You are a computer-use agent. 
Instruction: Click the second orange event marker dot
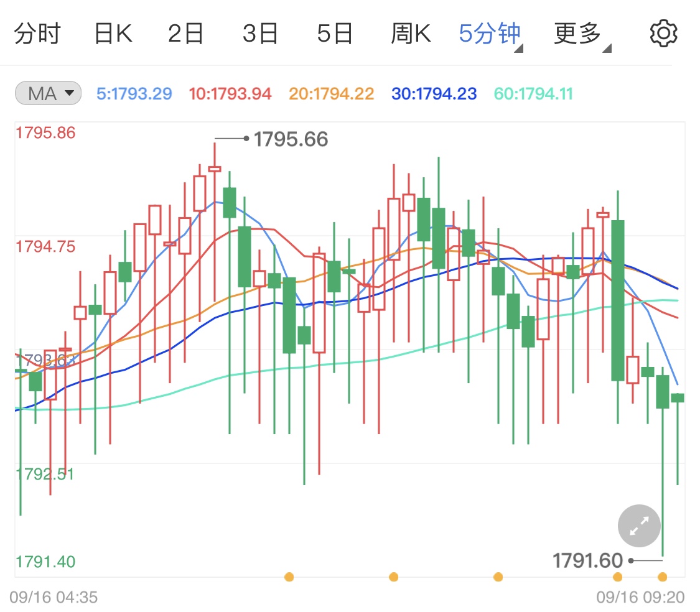(x=393, y=577)
